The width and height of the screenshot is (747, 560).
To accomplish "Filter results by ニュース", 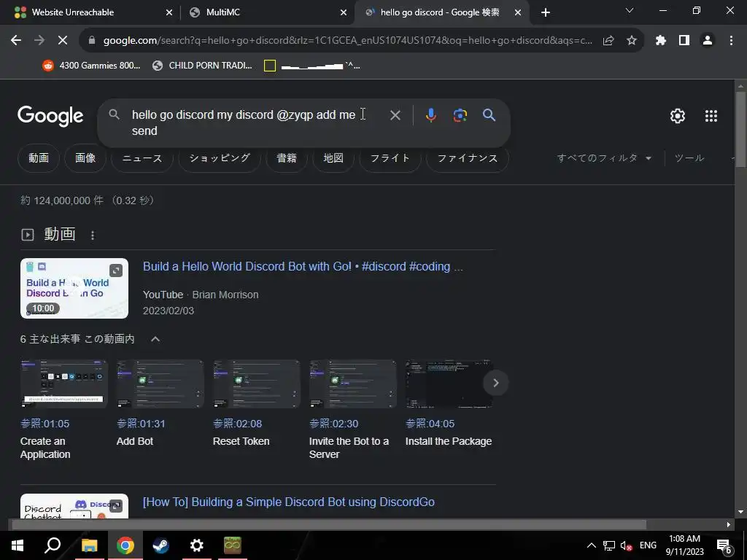I will click(142, 158).
